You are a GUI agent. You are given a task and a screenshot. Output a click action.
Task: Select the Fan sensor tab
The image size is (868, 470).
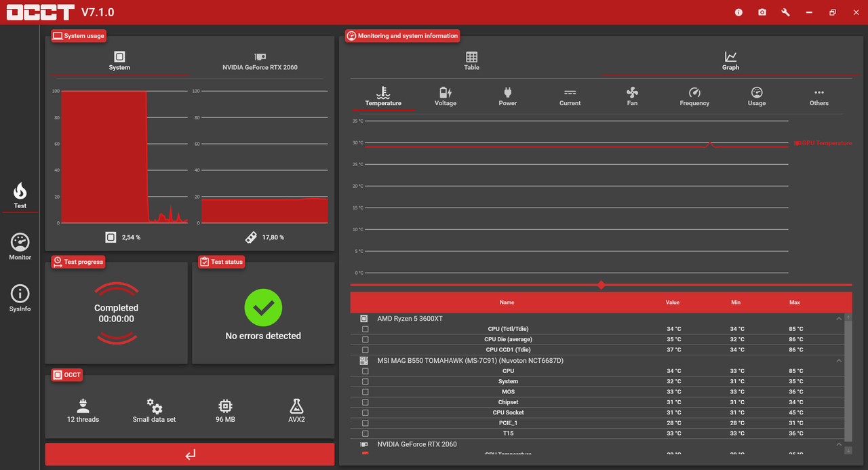click(632, 96)
